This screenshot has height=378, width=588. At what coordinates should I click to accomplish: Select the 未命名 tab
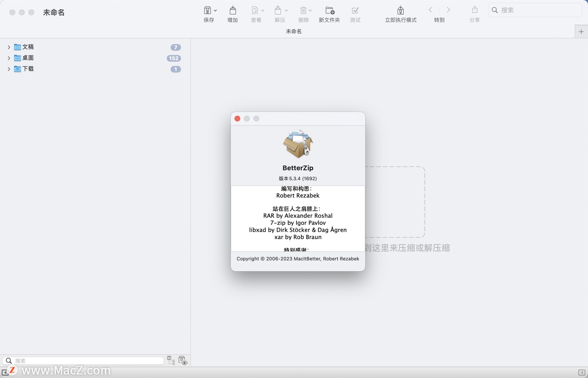[294, 31]
